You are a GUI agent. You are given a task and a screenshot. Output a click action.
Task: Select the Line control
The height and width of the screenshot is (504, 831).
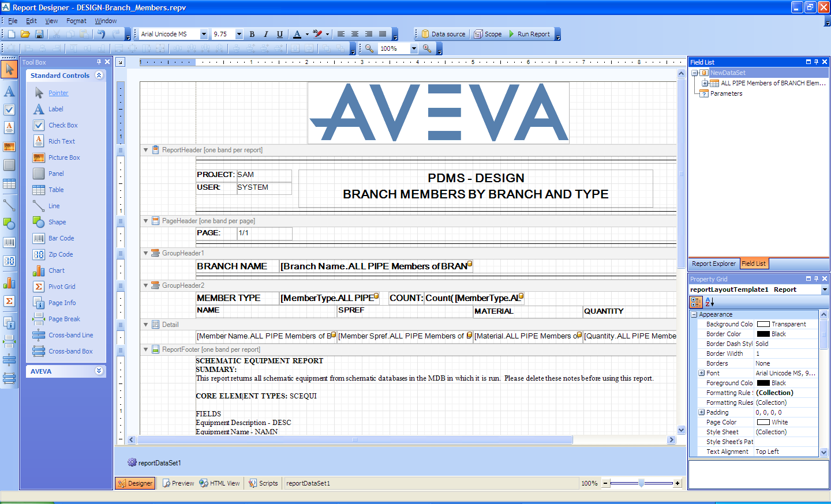click(54, 206)
